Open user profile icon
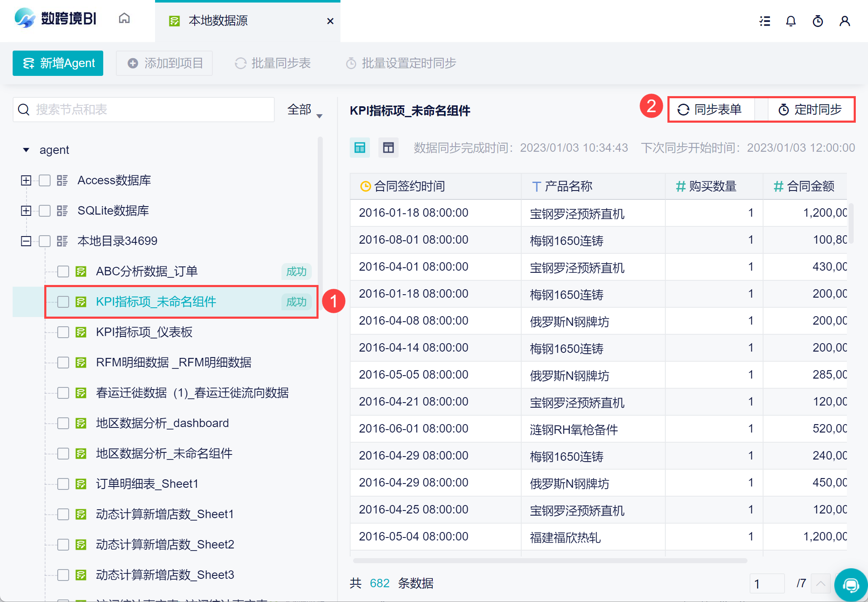This screenshot has width=868, height=602. click(844, 21)
